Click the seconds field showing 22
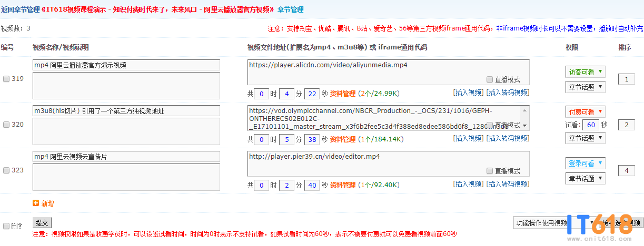This screenshot has width=644, height=246. (x=312, y=94)
